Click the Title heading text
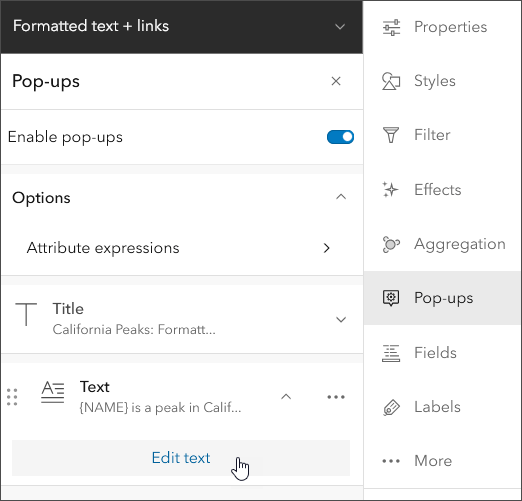Image resolution: width=522 pixels, height=501 pixels. [x=68, y=309]
